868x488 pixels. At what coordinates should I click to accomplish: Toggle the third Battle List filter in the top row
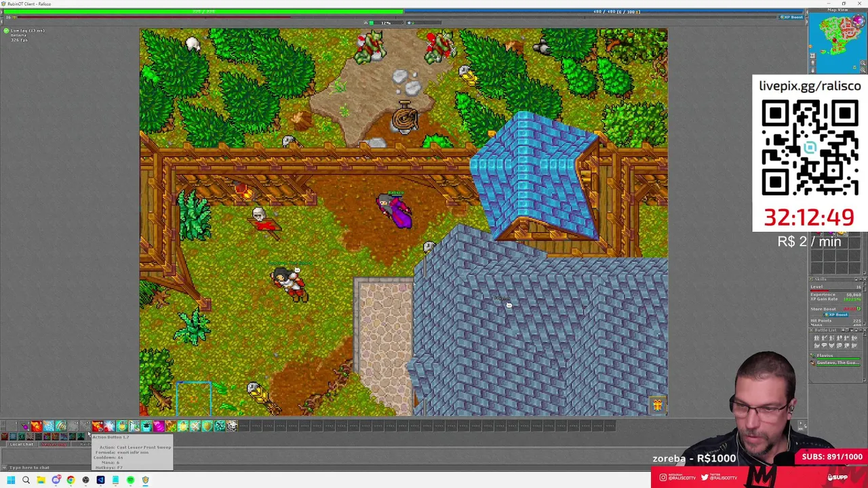click(x=831, y=338)
